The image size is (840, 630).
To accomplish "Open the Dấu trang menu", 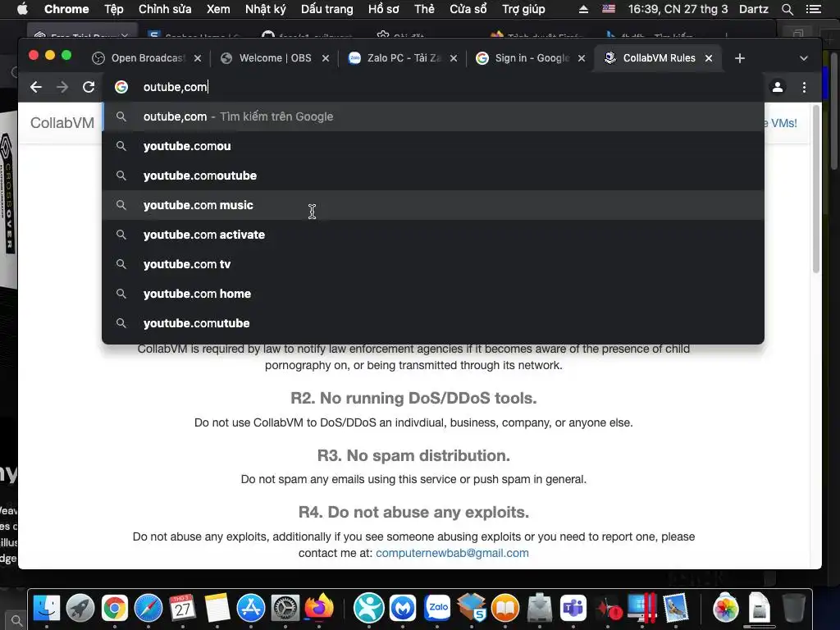I will tap(326, 9).
